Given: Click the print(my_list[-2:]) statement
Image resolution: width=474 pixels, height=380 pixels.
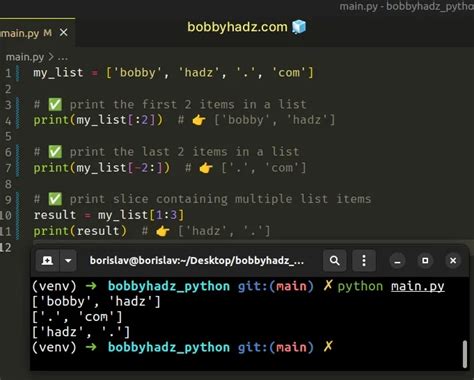Looking at the screenshot, I should click(x=102, y=168).
